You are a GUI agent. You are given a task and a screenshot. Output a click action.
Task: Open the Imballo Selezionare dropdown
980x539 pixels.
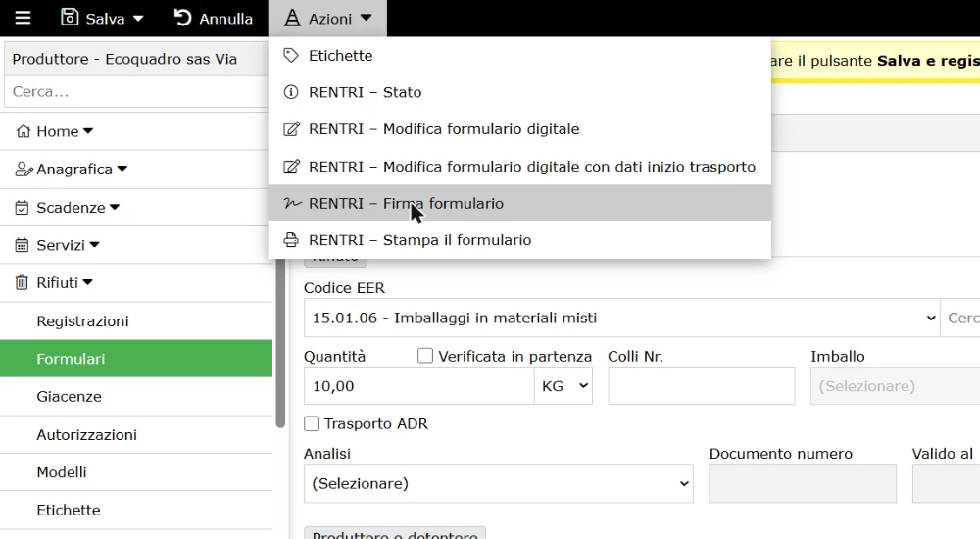click(895, 386)
